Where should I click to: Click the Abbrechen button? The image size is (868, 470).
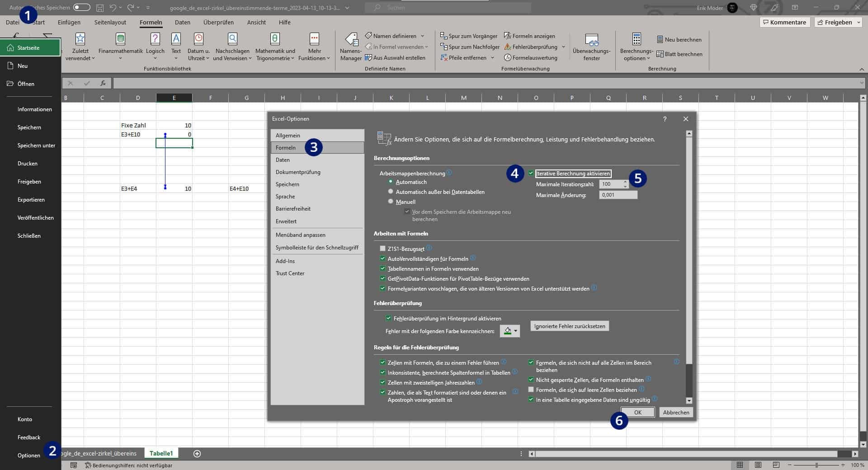676,412
